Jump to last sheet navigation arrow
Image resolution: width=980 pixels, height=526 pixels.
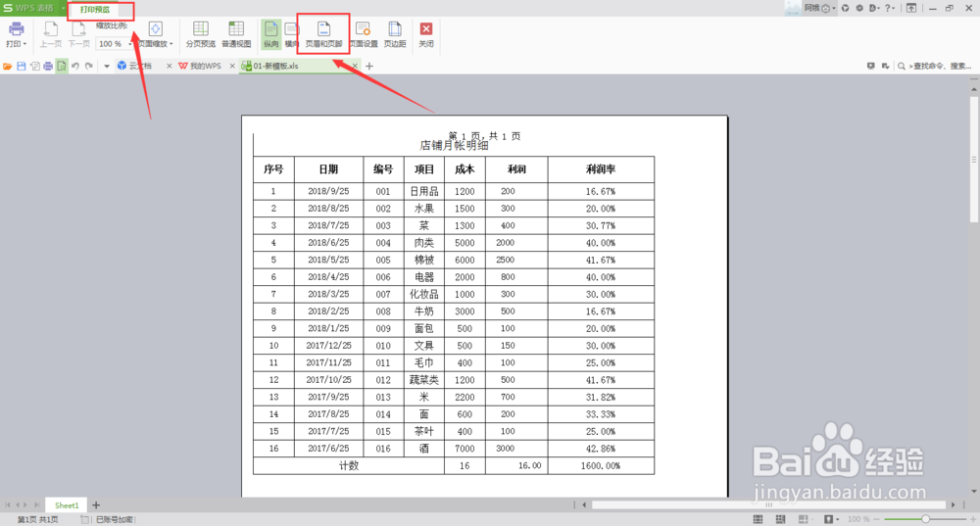[x=37, y=504]
